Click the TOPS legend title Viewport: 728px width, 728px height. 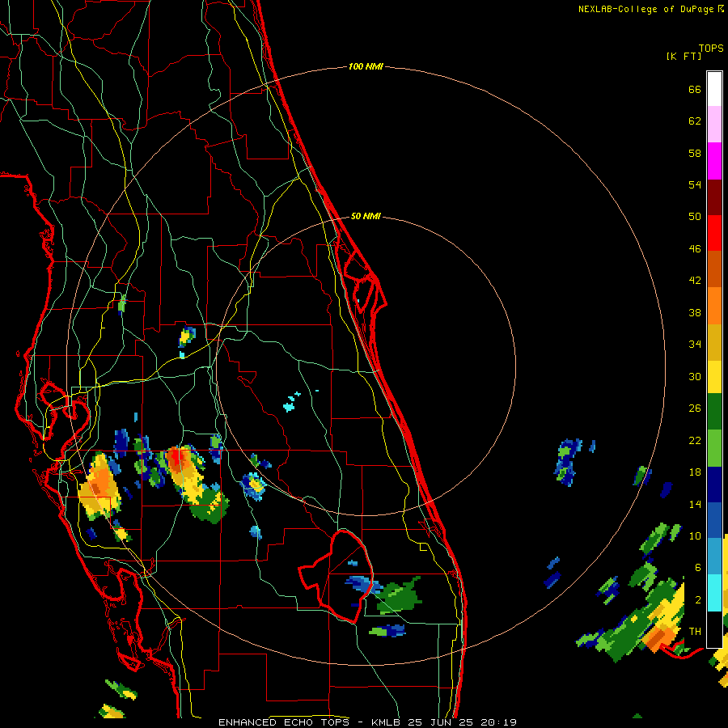711,49
